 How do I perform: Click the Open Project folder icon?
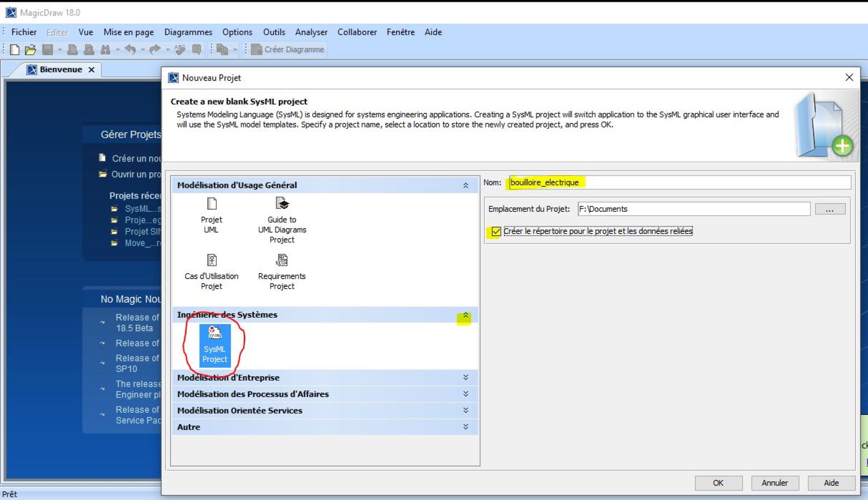(30, 49)
